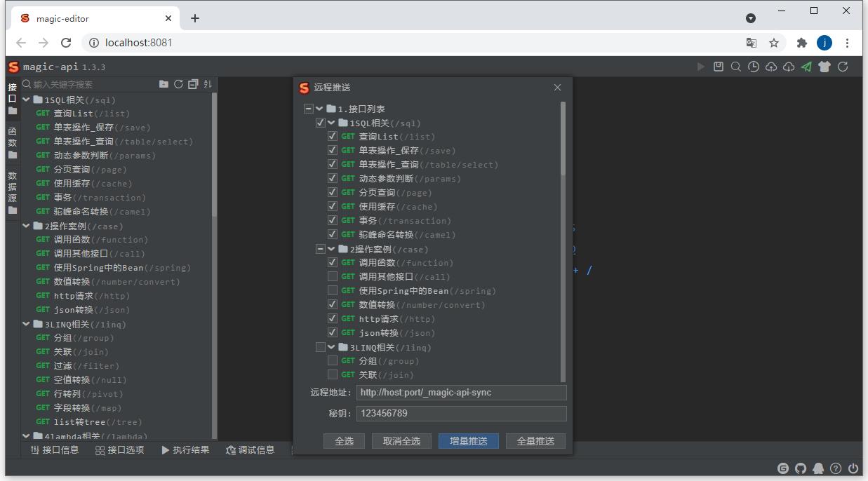The image size is (868, 481).
Task: Click the 秘钥 input field
Action: [461, 414]
